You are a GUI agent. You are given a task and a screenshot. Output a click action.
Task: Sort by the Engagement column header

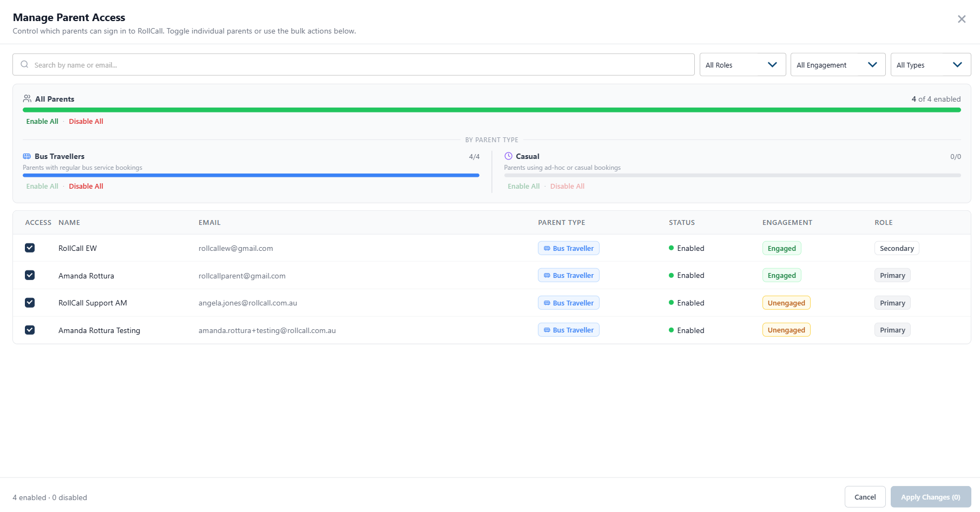tap(787, 222)
